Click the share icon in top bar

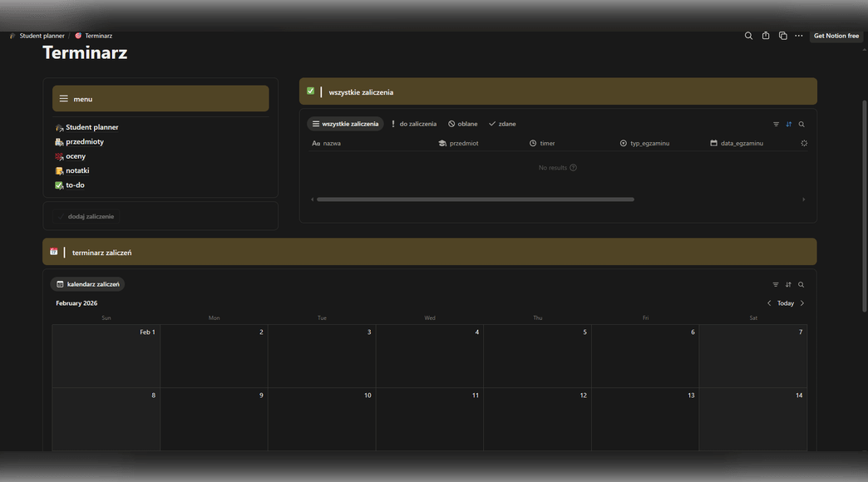click(x=766, y=36)
